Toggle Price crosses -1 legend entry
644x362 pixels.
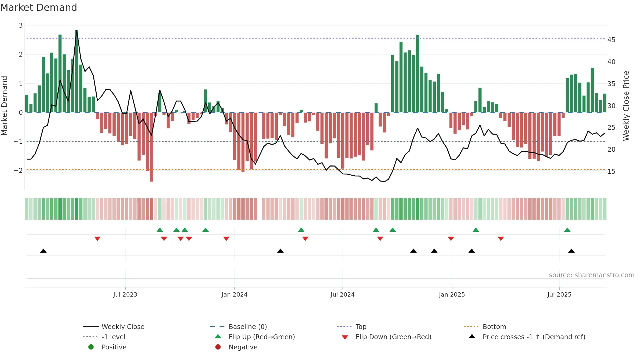pos(527,337)
